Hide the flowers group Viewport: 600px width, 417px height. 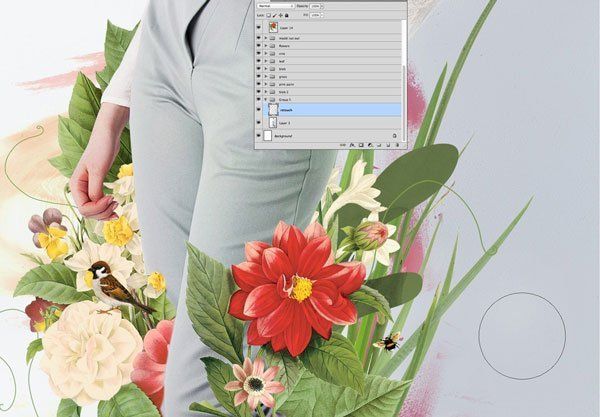coord(259,46)
